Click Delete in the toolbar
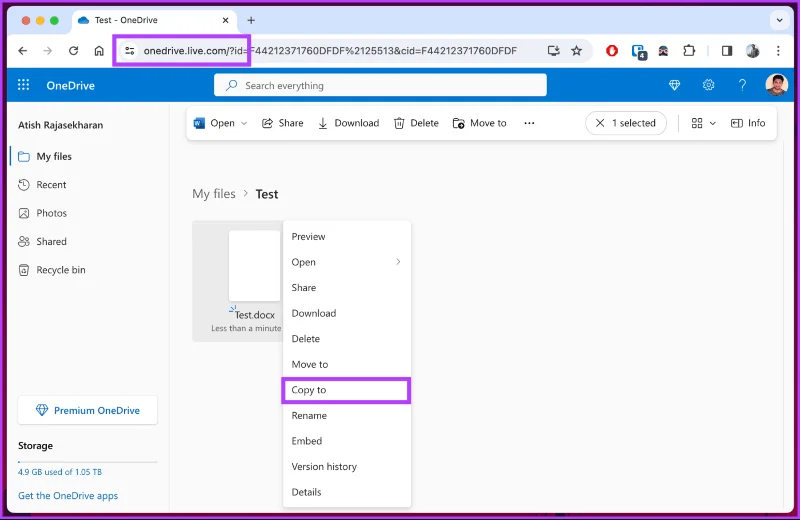 pos(416,123)
